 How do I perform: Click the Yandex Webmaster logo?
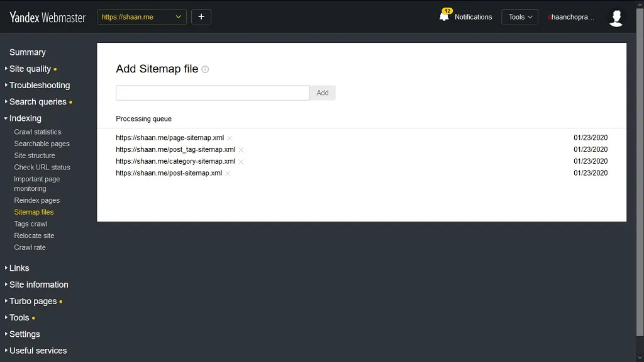tap(47, 17)
